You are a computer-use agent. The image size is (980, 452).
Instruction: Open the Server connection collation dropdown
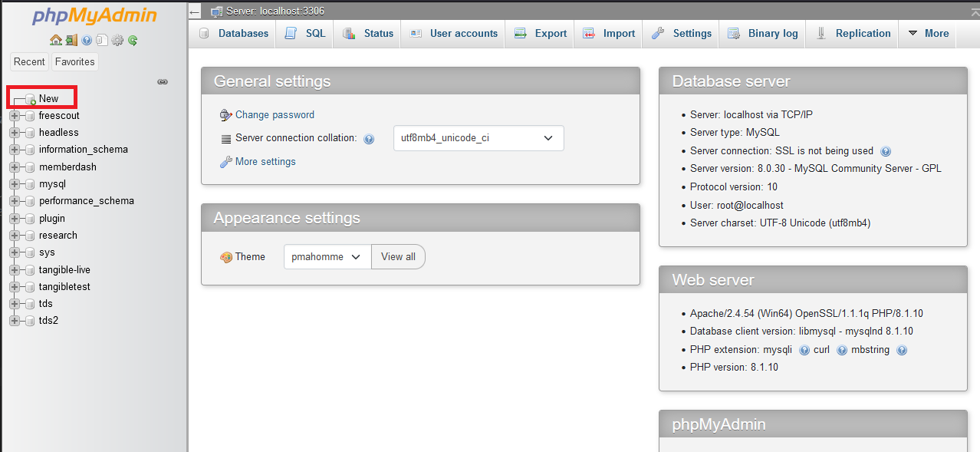click(x=478, y=138)
